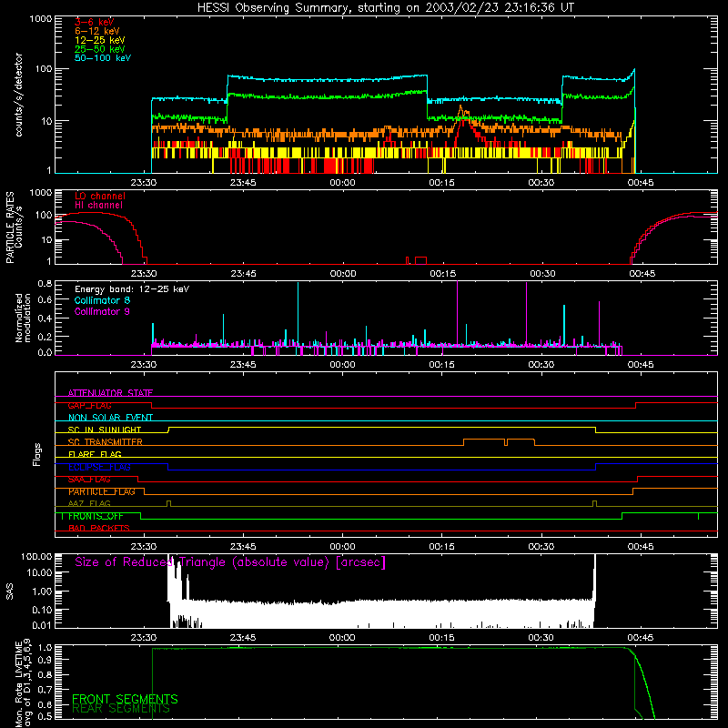728x728 pixels.
Task: Click 23:45 tick label under the counts panel
Action: [x=243, y=183]
